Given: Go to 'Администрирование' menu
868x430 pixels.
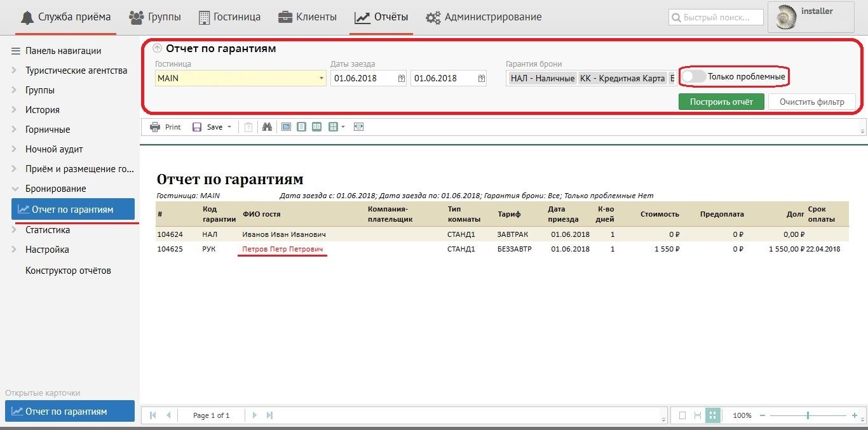Looking at the screenshot, I should [x=484, y=17].
